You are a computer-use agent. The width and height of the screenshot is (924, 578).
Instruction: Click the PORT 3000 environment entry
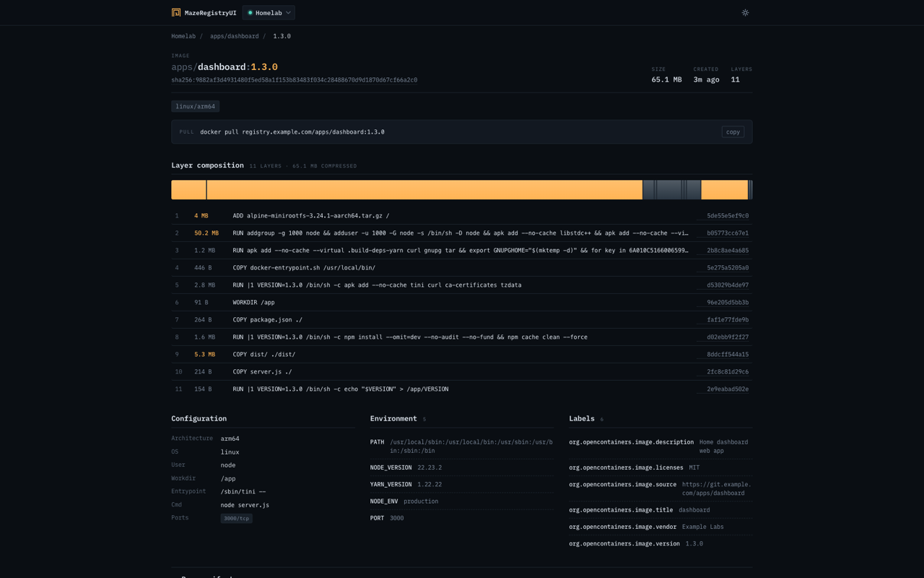pyautogui.click(x=462, y=518)
